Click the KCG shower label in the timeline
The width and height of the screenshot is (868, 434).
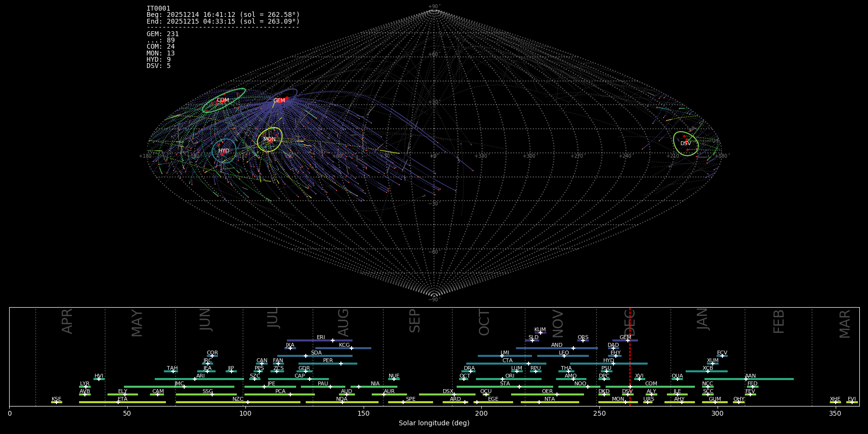[344, 345]
